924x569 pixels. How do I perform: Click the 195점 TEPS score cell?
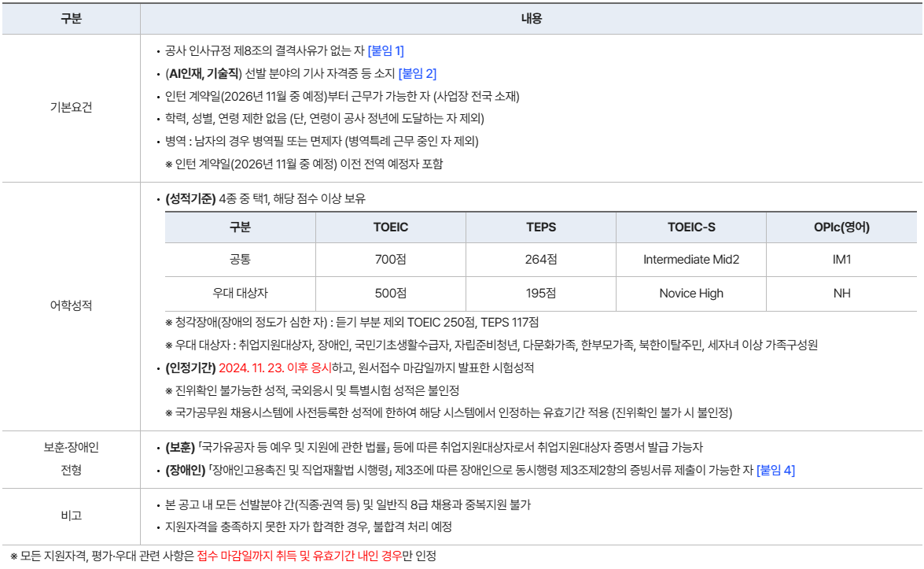541,293
